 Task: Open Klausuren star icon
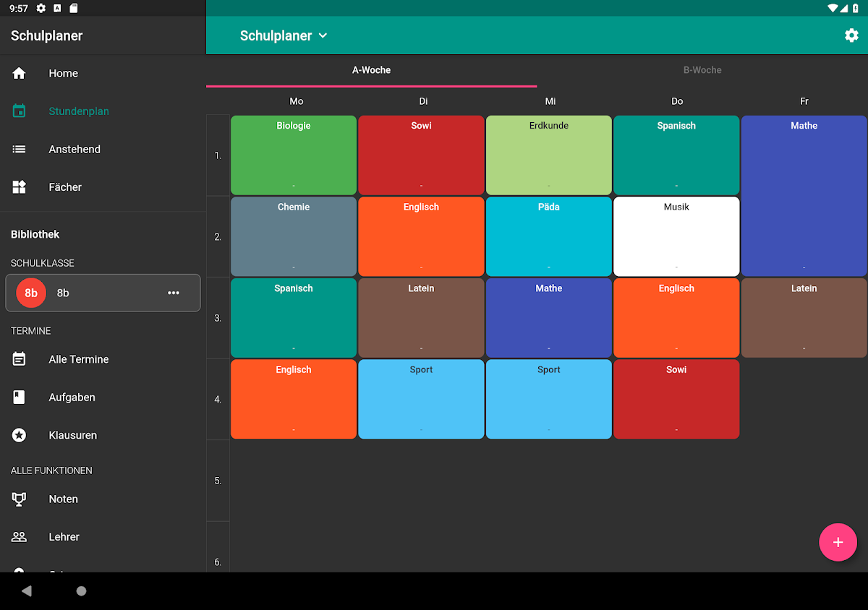tap(20, 435)
